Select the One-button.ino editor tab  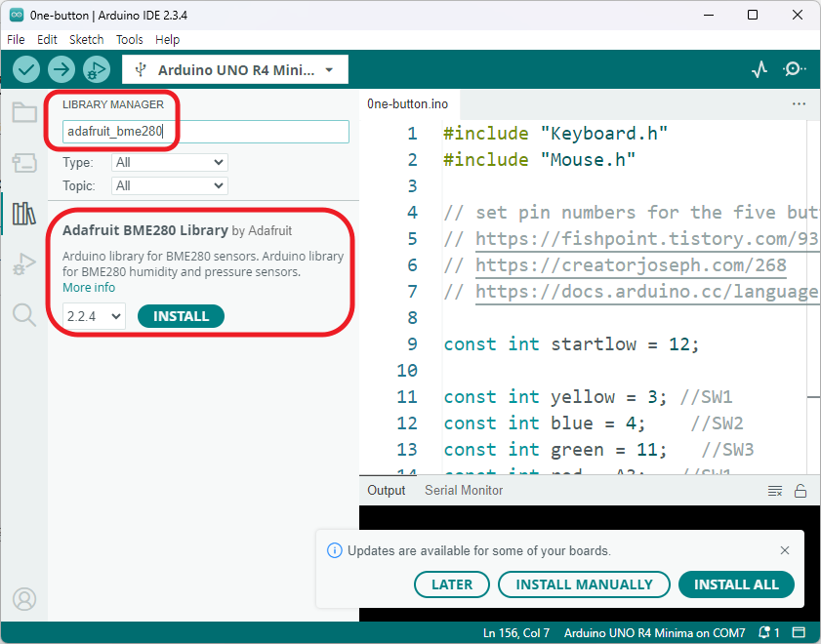point(407,104)
